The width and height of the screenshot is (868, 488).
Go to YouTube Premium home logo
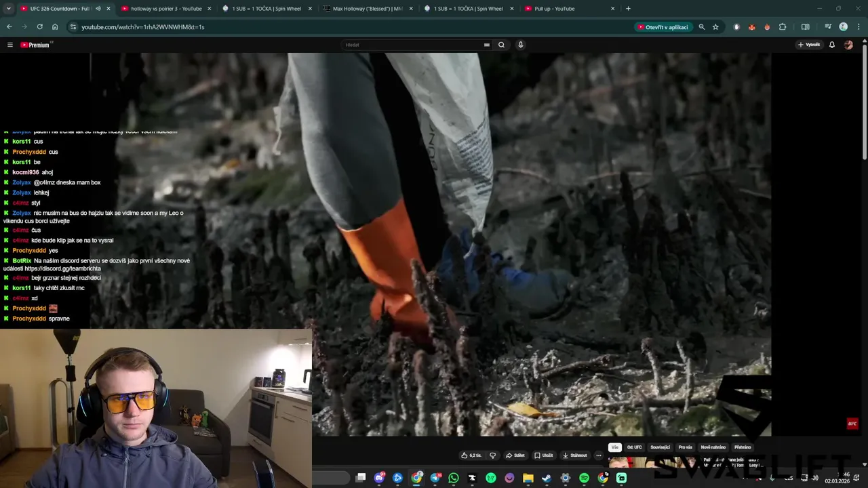point(36,45)
